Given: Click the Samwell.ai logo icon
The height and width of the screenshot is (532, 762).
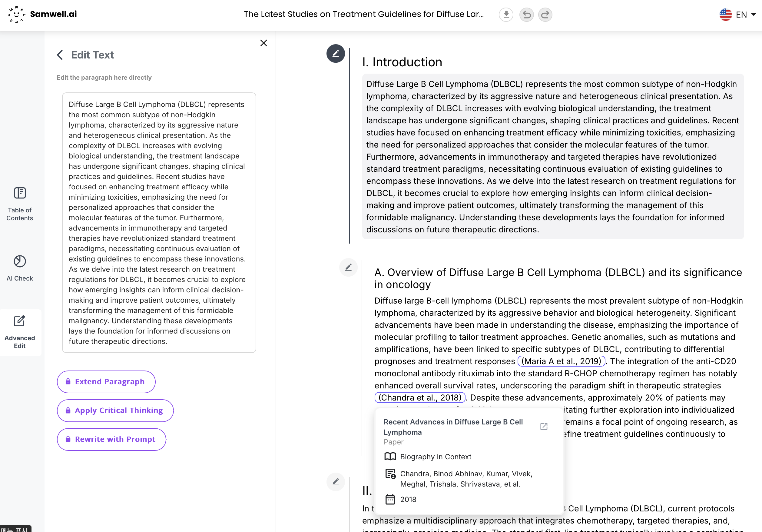Looking at the screenshot, I should click(x=16, y=14).
